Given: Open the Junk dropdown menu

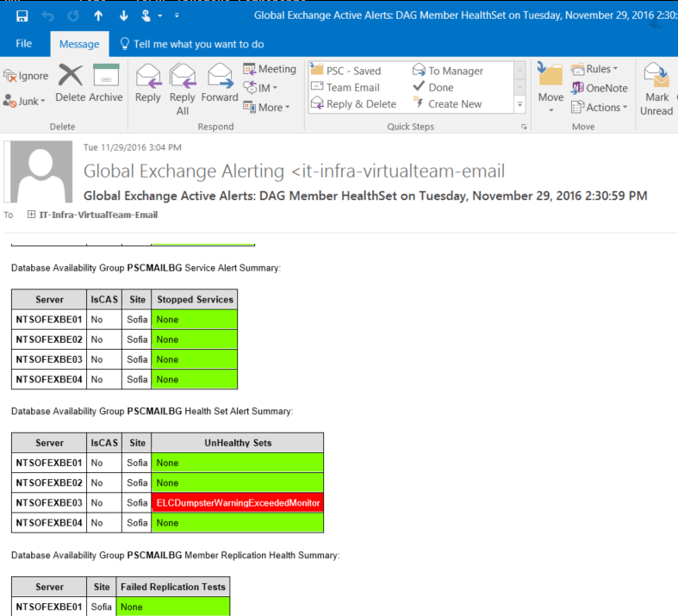Looking at the screenshot, I should tap(26, 101).
